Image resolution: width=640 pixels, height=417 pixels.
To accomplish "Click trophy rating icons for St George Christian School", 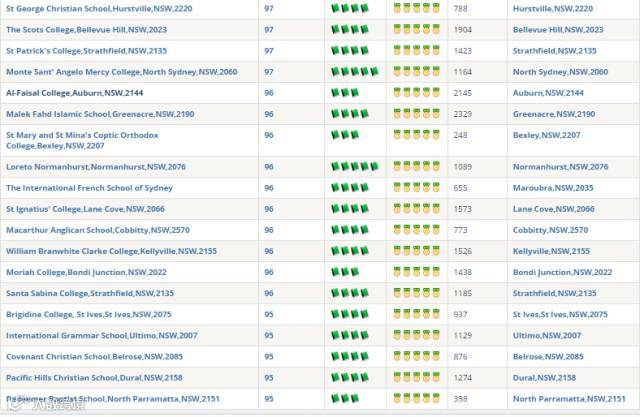I will point(416,8).
